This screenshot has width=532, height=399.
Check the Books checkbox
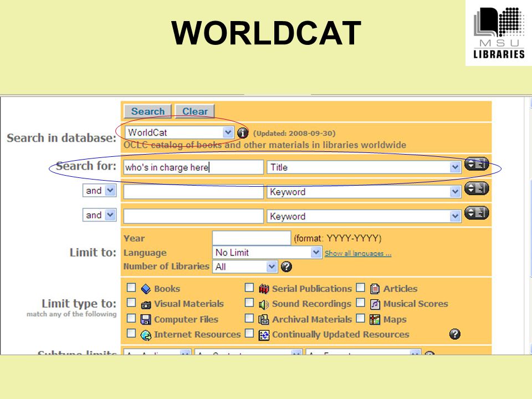click(131, 288)
